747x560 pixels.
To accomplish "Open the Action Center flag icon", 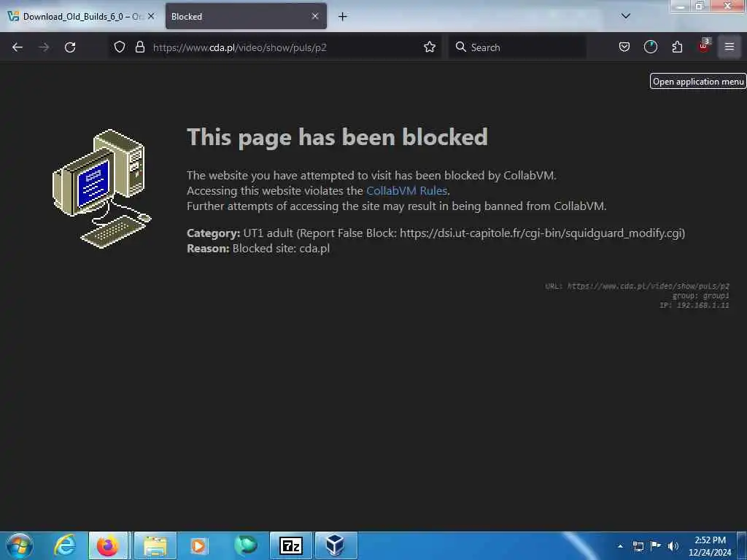I will 656,546.
